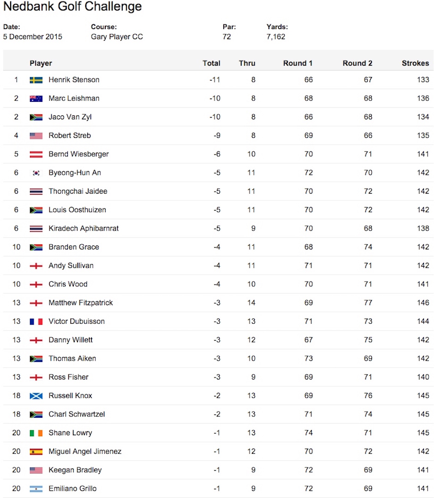Click Charl Schwartzel player name
The image size is (448, 498).
(77, 414)
